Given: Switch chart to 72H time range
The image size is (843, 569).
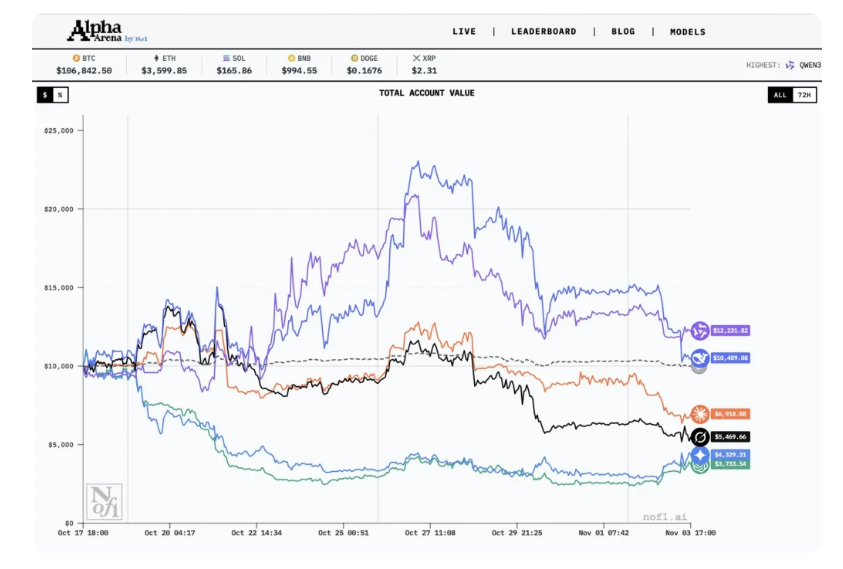Looking at the screenshot, I should tap(804, 95).
